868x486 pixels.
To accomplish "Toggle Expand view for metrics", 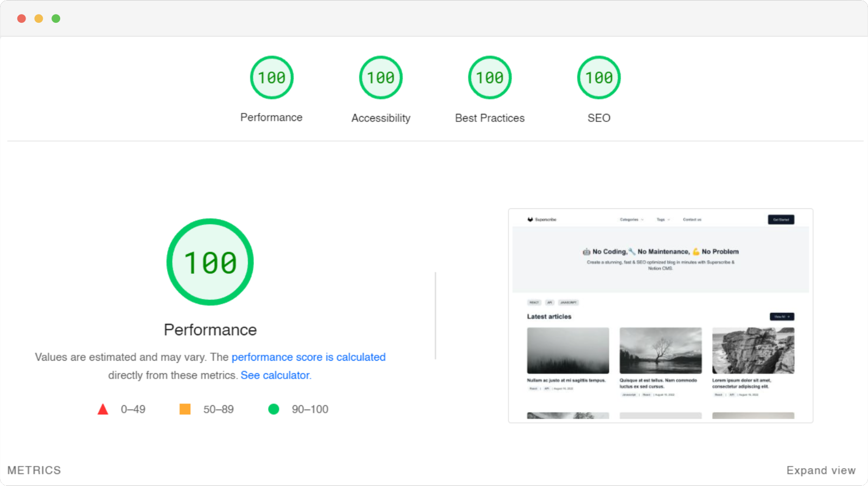I will 821,470.
